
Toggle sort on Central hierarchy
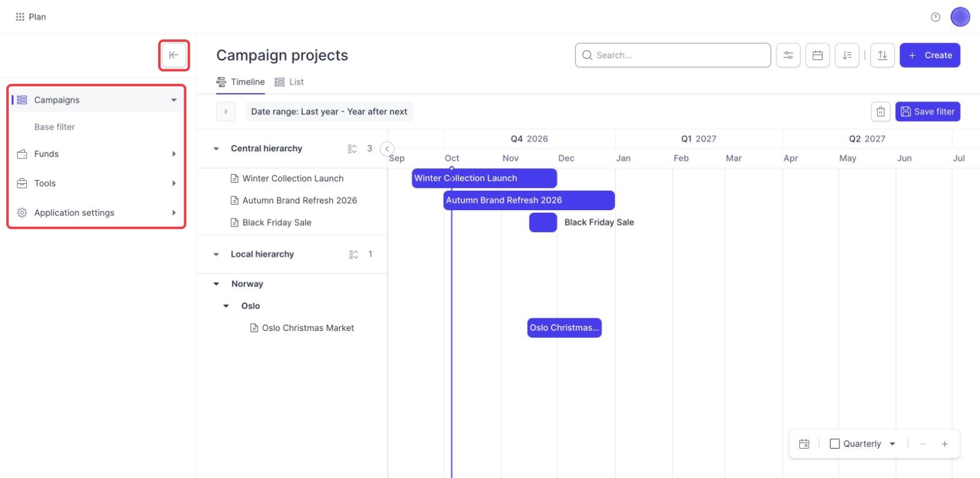352,148
